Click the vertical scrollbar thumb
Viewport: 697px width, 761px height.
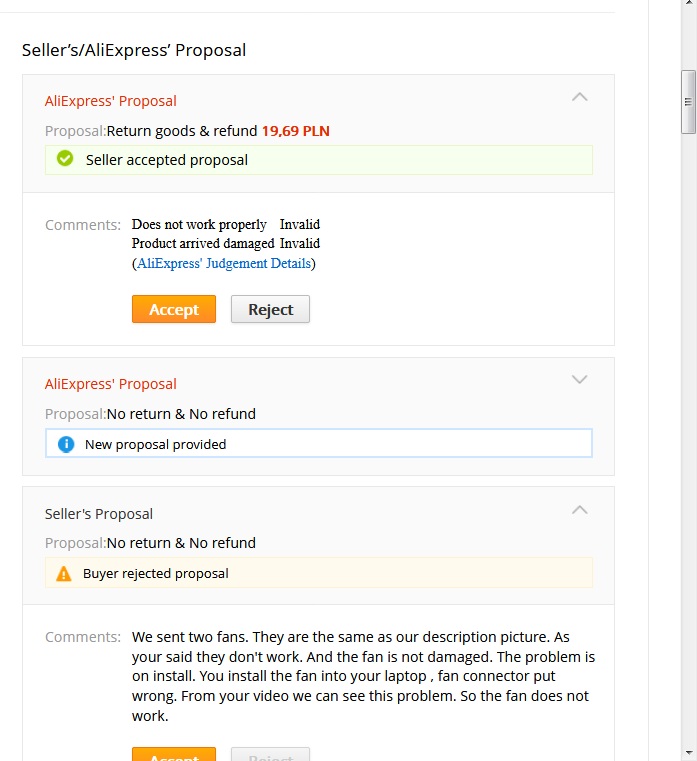click(x=688, y=102)
